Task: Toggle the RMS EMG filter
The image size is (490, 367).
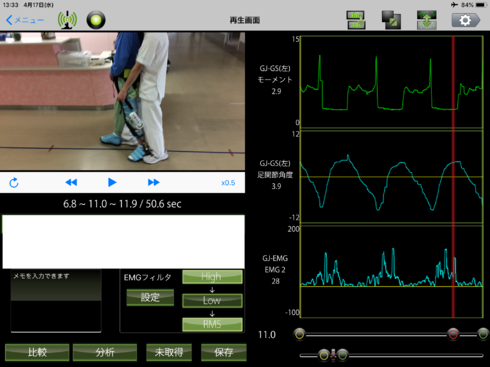Action: coord(212,324)
